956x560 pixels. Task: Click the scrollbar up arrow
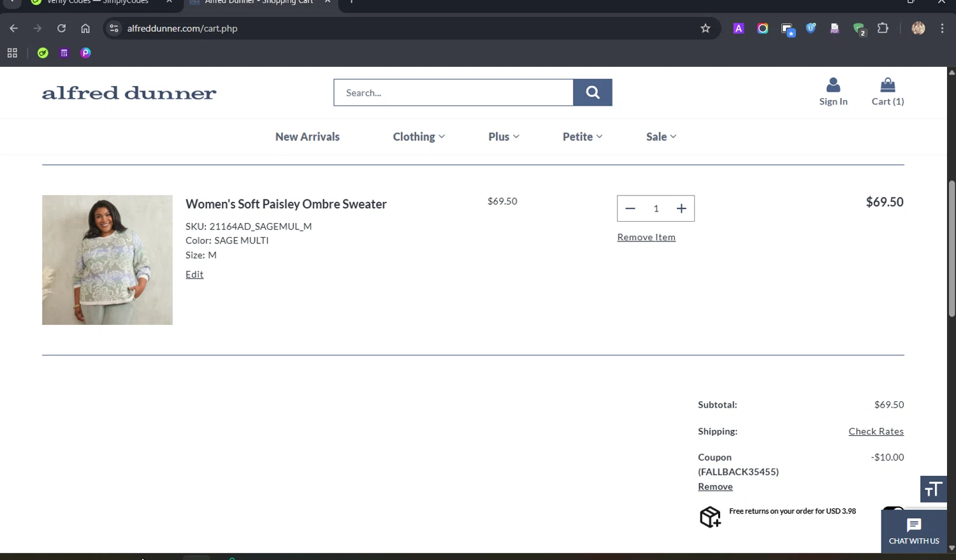tap(952, 72)
